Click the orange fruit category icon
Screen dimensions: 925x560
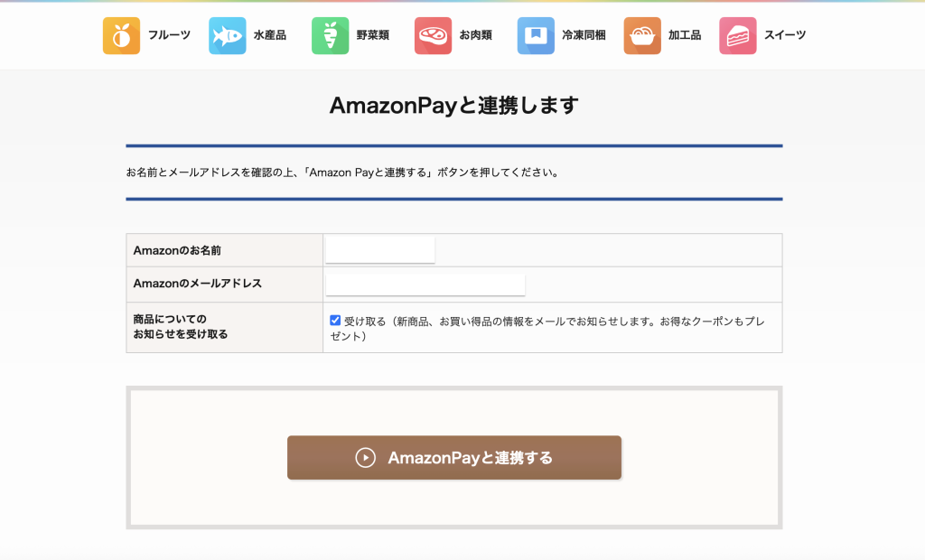pyautogui.click(x=121, y=36)
